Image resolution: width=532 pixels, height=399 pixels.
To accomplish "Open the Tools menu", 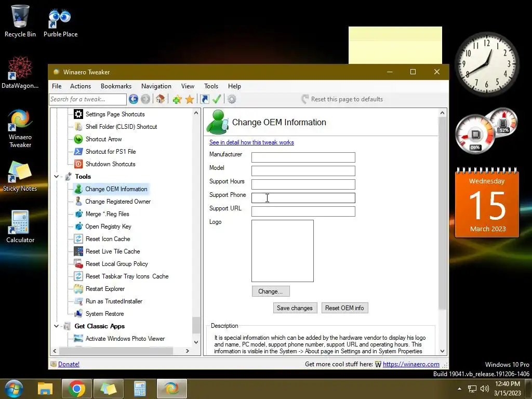I will 211,86.
